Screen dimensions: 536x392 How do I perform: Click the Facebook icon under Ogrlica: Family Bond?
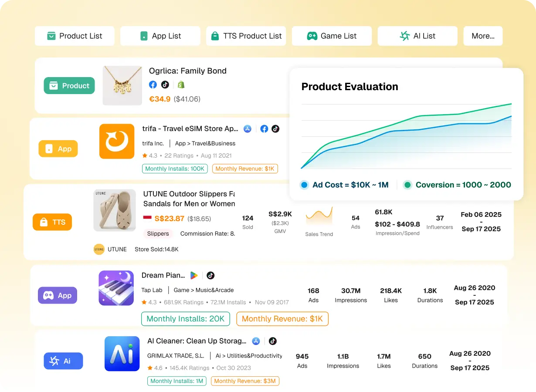tap(153, 84)
